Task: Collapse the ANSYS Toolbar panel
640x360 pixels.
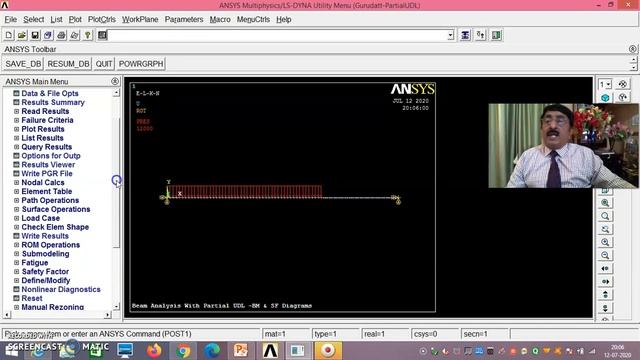Action: point(633,49)
